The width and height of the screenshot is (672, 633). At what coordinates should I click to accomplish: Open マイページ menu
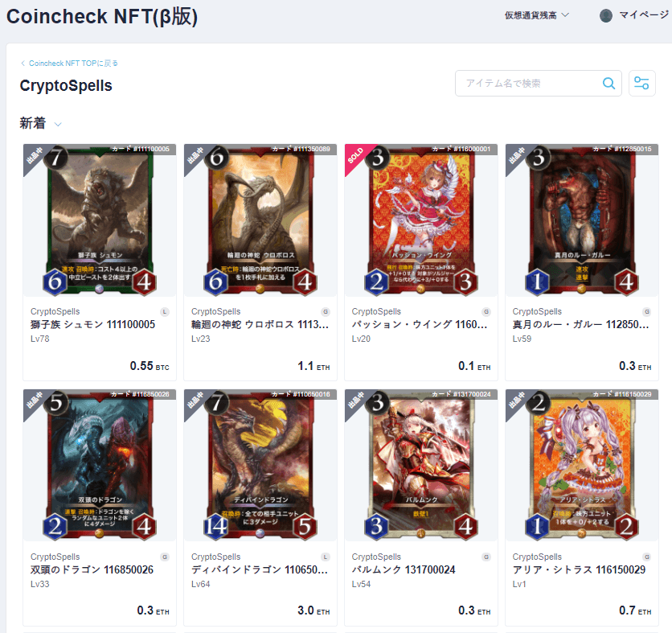643,15
